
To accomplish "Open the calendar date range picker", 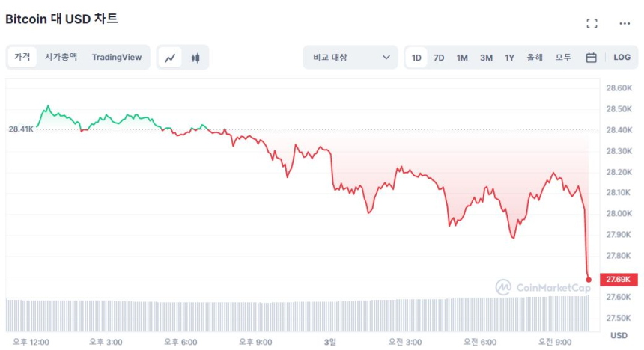I will pyautogui.click(x=591, y=57).
